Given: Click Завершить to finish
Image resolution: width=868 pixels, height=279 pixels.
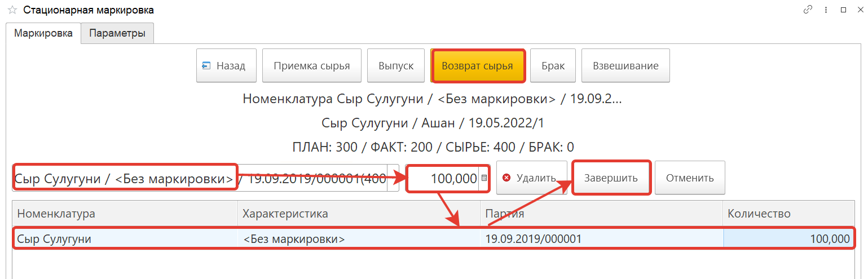Looking at the screenshot, I should click(x=611, y=178).
